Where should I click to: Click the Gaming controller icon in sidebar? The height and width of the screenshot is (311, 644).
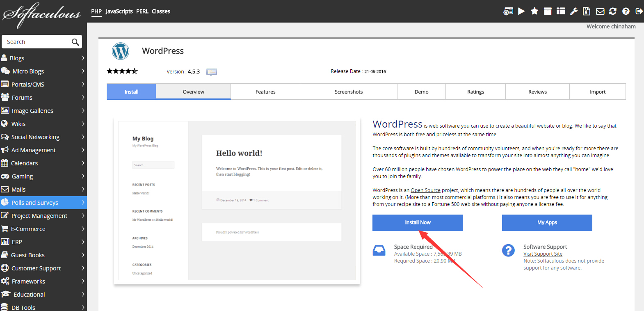click(5, 176)
